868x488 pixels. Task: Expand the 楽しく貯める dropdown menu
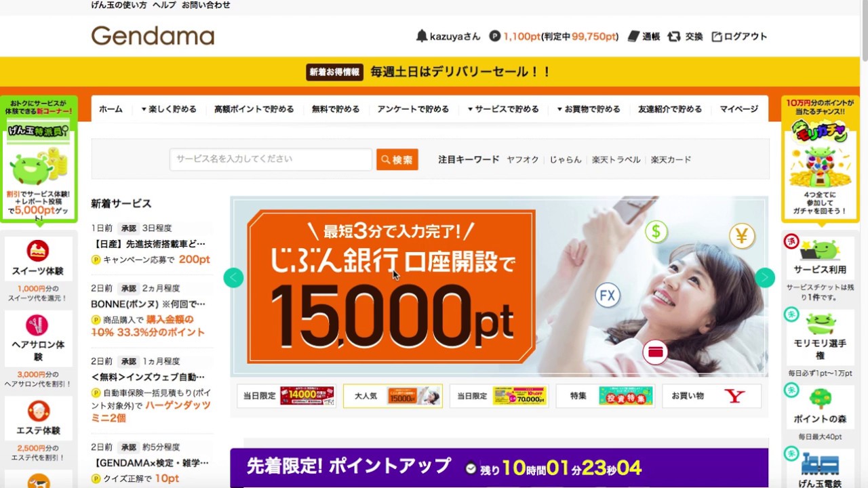tap(169, 109)
